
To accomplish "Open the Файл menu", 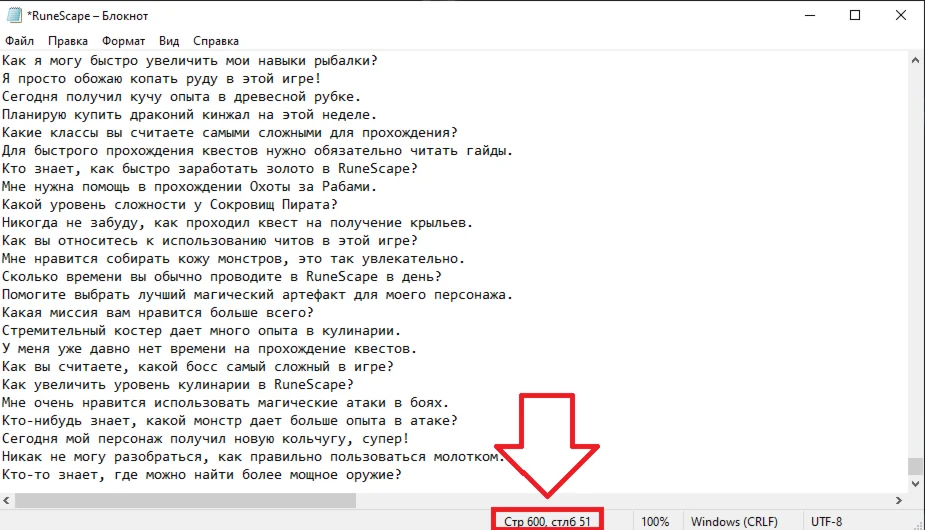I will [x=19, y=41].
